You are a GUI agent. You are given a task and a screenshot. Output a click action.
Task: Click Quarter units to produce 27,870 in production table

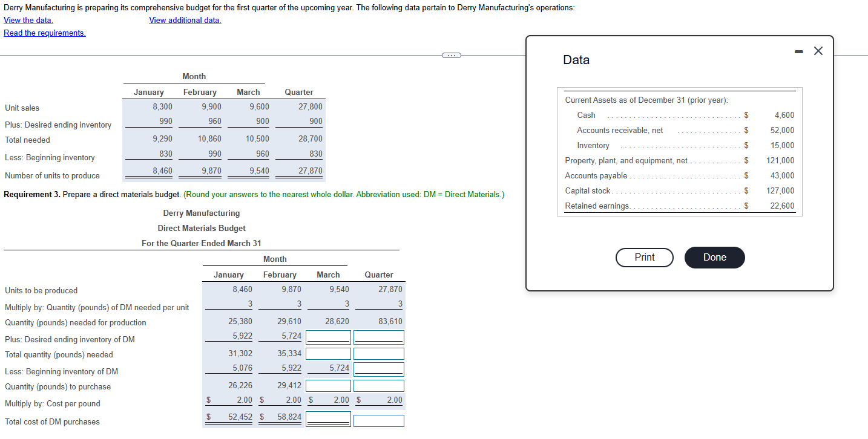tap(311, 171)
